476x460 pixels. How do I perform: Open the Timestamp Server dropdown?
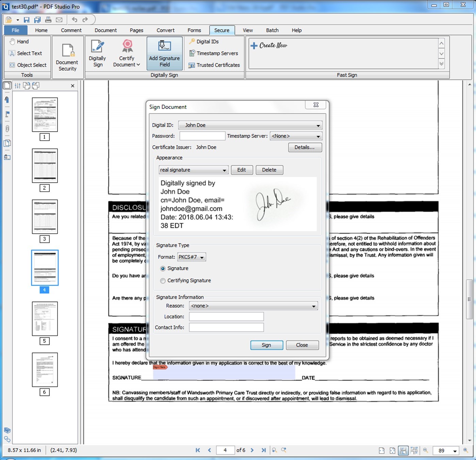click(x=296, y=136)
